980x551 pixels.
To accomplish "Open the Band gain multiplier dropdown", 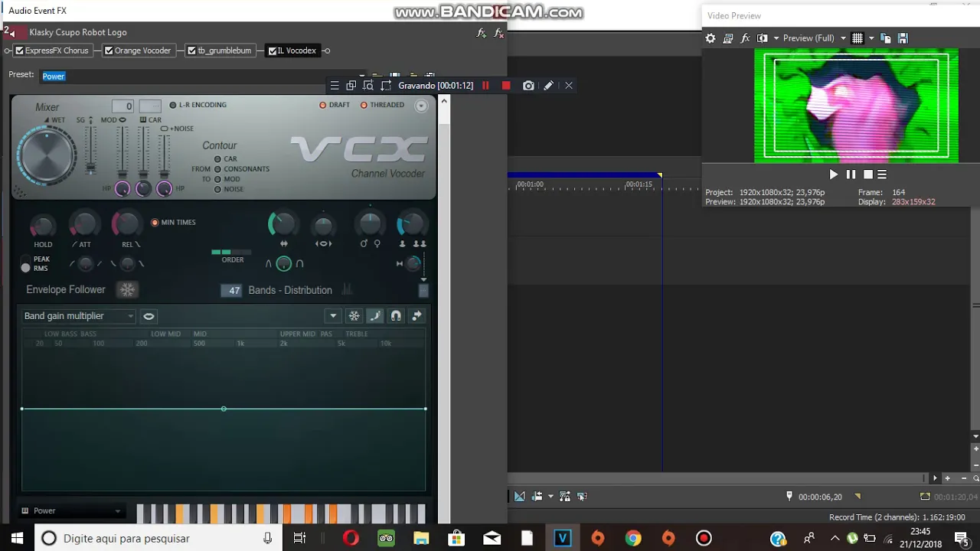I will 78,316.
